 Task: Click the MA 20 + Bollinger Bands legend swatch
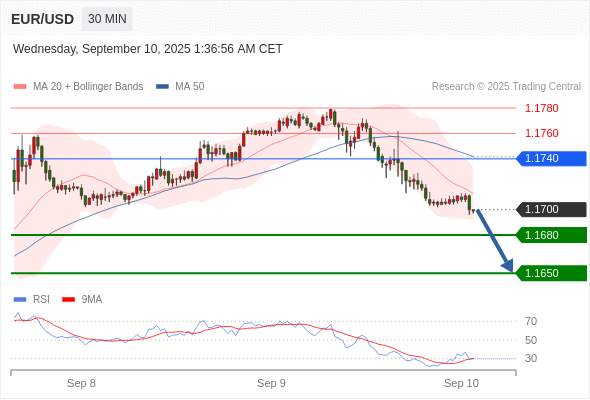pos(20,87)
